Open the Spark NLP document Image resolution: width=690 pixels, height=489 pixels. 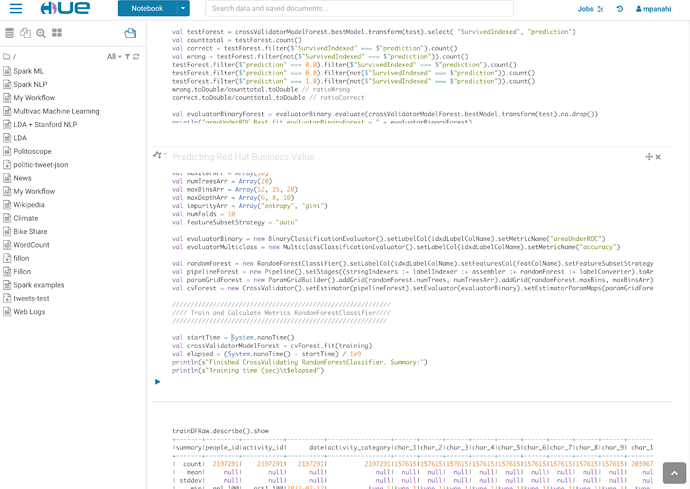[x=30, y=84]
